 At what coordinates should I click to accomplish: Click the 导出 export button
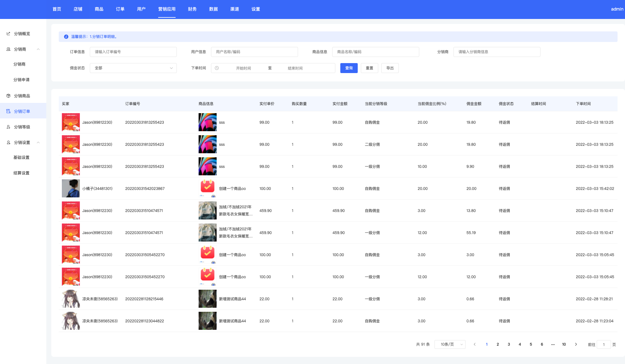click(390, 68)
